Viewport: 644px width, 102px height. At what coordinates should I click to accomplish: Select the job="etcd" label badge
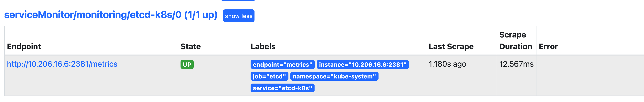pyautogui.click(x=269, y=76)
